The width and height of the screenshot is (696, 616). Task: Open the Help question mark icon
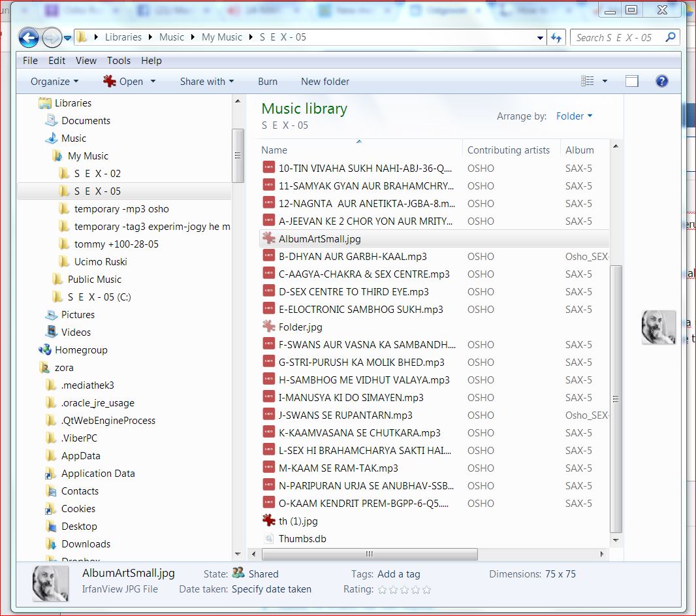(661, 81)
